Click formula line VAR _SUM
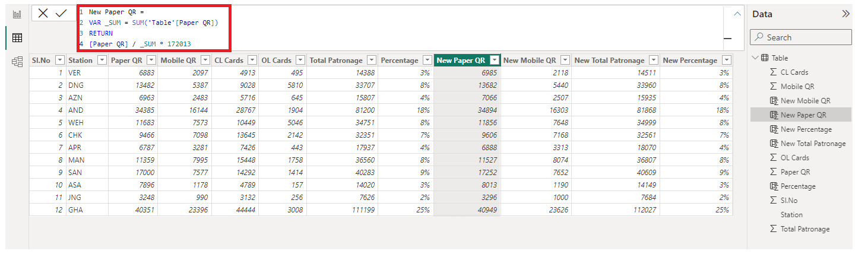Screen dimensions: 868x254 (x=154, y=23)
